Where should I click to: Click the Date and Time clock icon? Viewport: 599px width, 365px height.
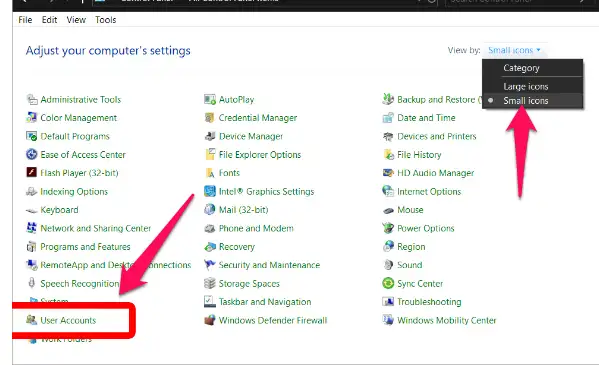point(388,118)
